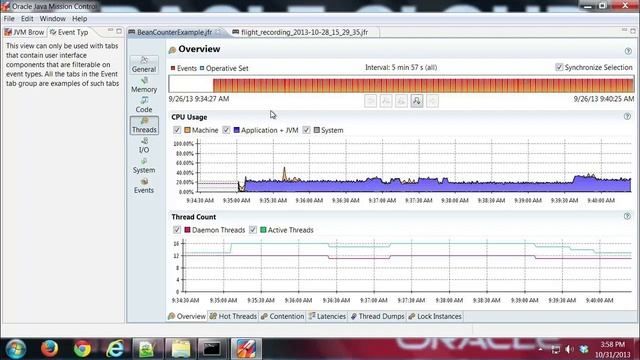
Task: Open the command prompt taskbar item
Action: coord(212,349)
